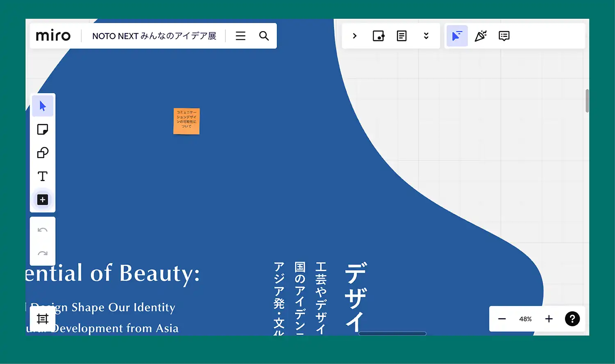Image resolution: width=615 pixels, height=364 pixels.
Task: Open more tools plus button
Action: [43, 199]
